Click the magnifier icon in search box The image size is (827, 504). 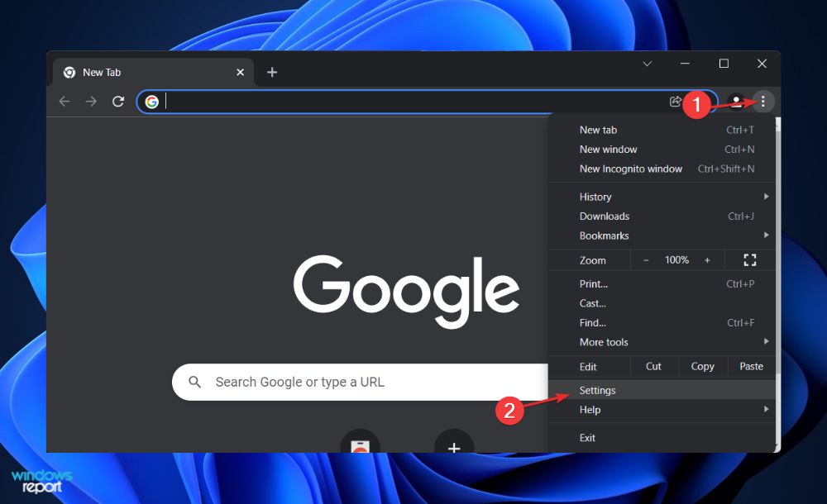pyautogui.click(x=194, y=382)
